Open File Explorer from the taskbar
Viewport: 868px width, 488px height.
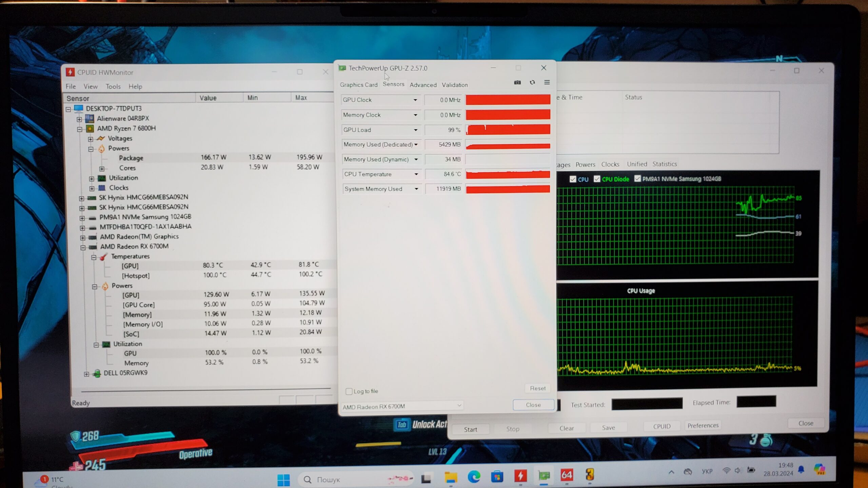click(x=451, y=477)
